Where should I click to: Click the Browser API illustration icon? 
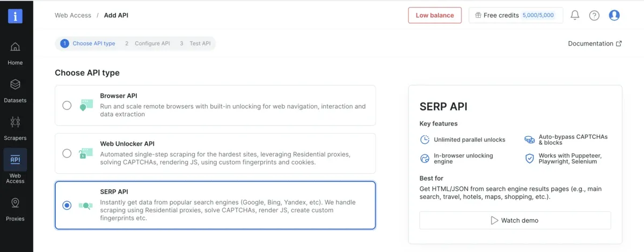85,105
